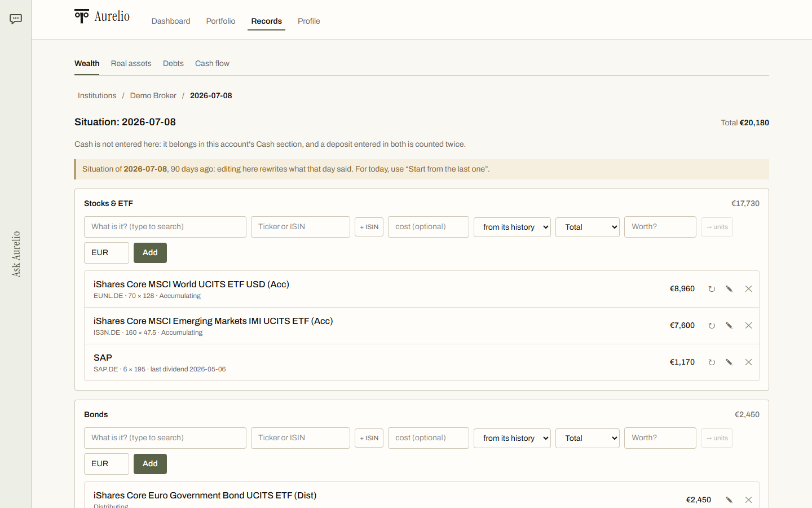Refresh the SAP holding price
Viewport: 812px width, 508px height.
(712, 362)
